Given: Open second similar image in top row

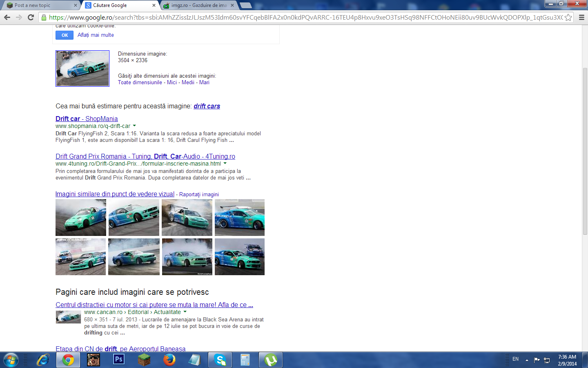Looking at the screenshot, I should coord(134,218).
